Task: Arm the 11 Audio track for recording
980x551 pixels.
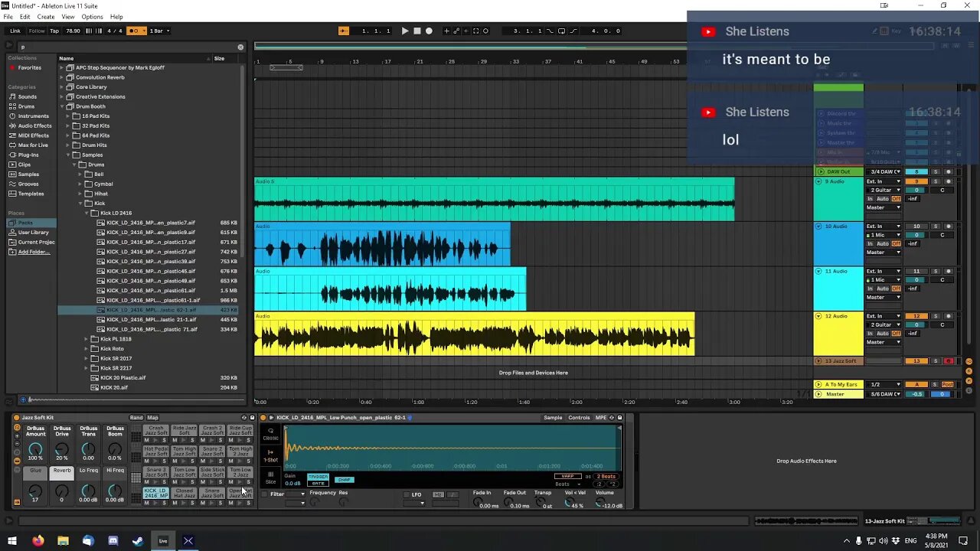Action: [949, 271]
